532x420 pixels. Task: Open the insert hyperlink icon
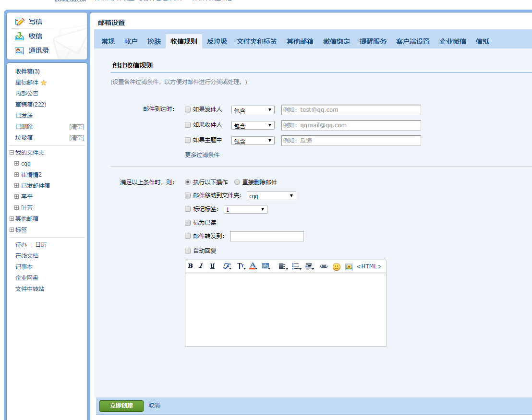click(323, 266)
